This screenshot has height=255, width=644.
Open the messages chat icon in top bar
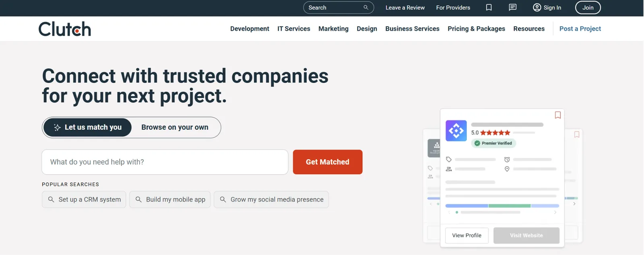click(x=512, y=8)
